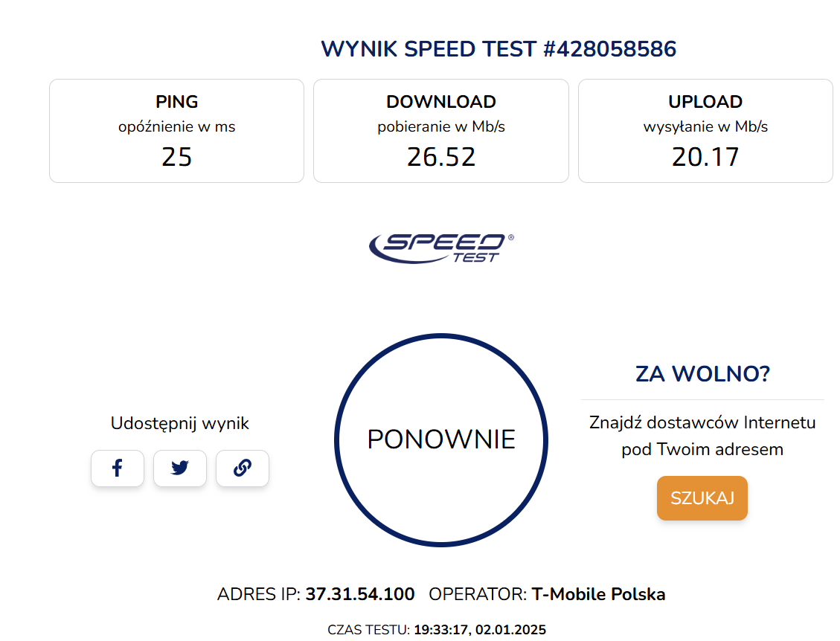Start test again with PONOWNIE circle
Viewport: 840px width, 641px height.
441,439
